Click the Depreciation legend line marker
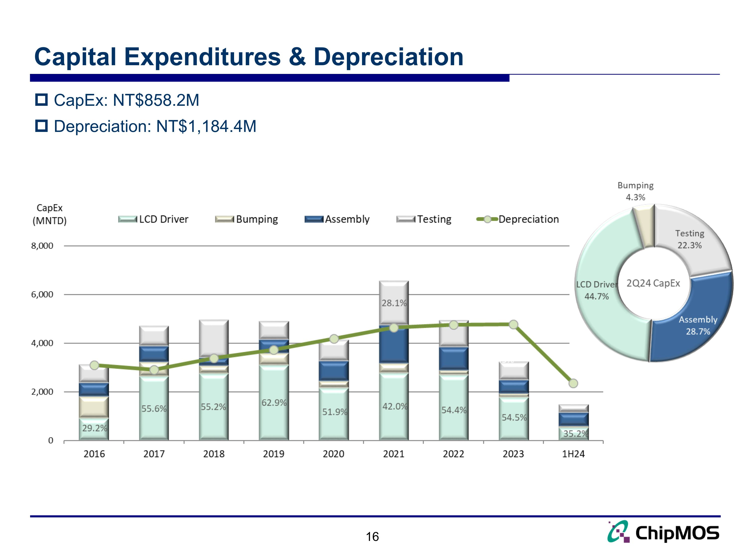The height and width of the screenshot is (560, 747). 487,220
